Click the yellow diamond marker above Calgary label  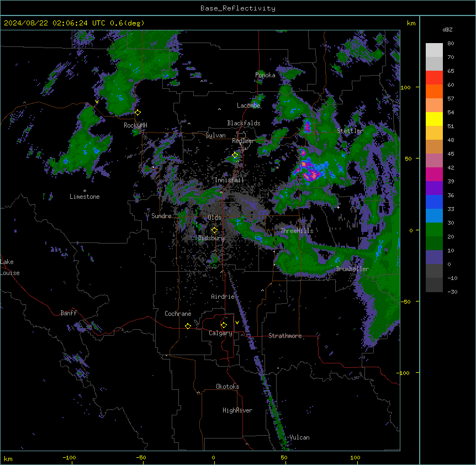pyautogui.click(x=224, y=325)
